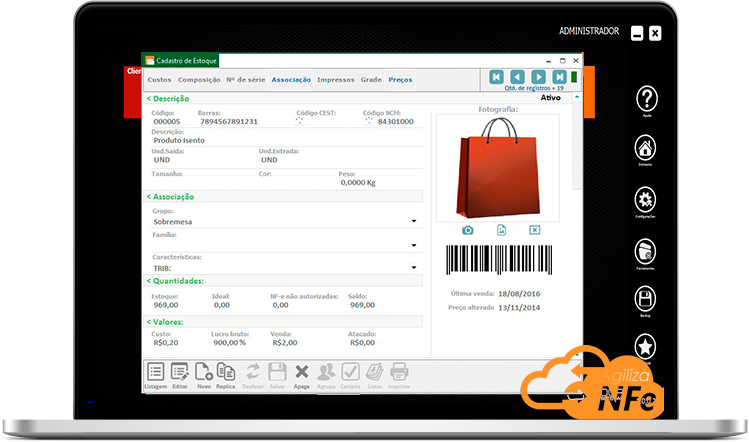This screenshot has width=749, height=442.
Task: Open Ajuda help in the sidebar
Action: (x=647, y=99)
